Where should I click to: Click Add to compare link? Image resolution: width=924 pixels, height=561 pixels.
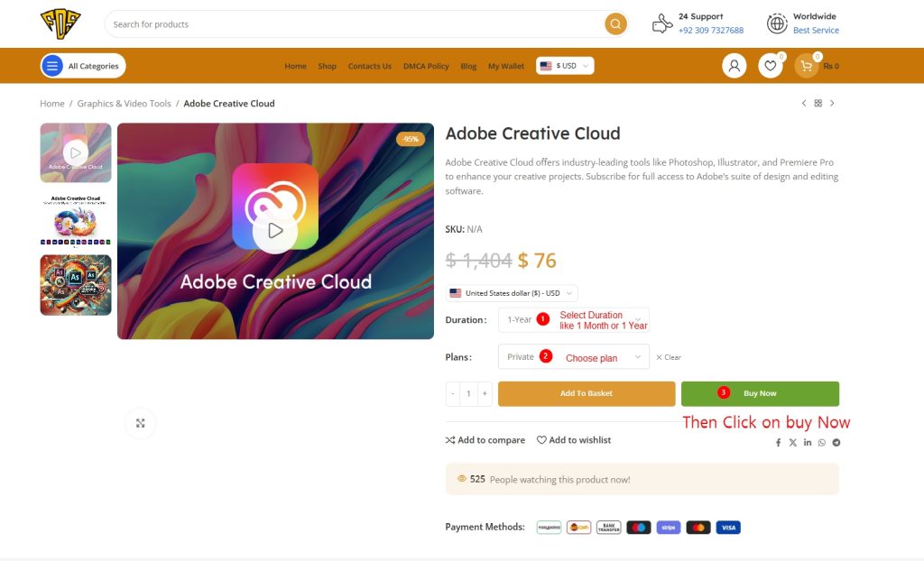coord(485,440)
